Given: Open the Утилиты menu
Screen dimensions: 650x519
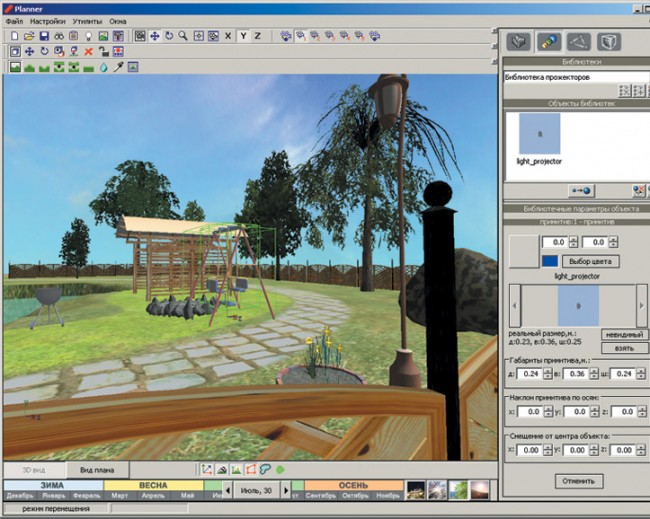Looking at the screenshot, I should click(87, 21).
